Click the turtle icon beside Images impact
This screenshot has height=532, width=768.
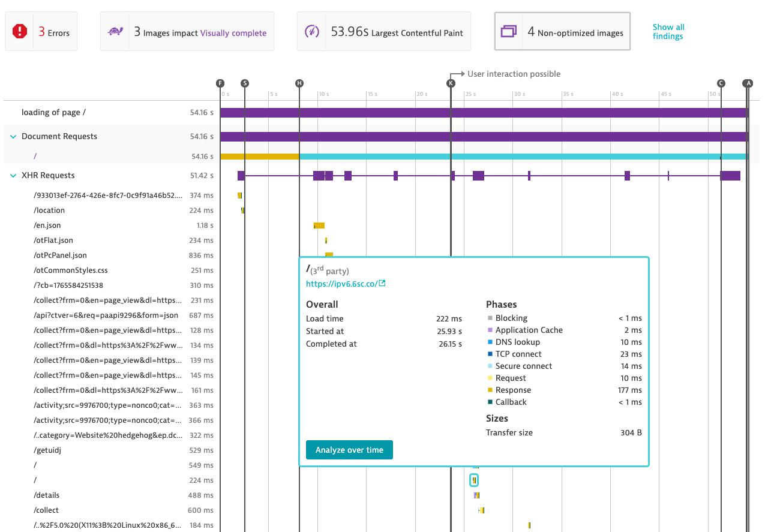click(115, 30)
